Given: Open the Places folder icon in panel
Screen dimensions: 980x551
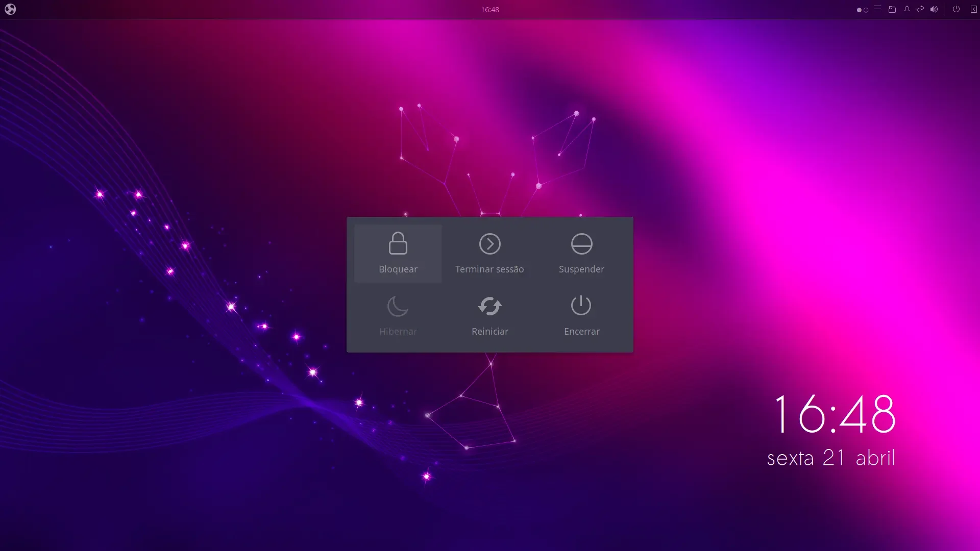Looking at the screenshot, I should pyautogui.click(x=892, y=9).
